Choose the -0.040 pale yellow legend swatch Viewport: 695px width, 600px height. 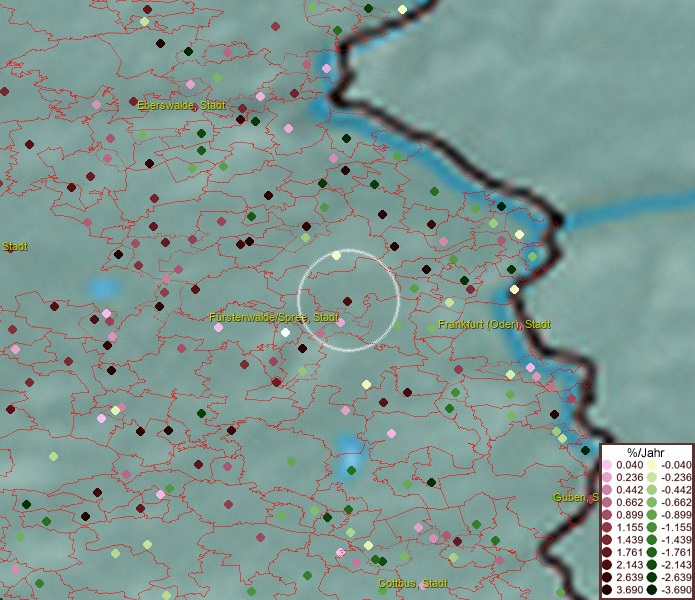pyautogui.click(x=651, y=465)
